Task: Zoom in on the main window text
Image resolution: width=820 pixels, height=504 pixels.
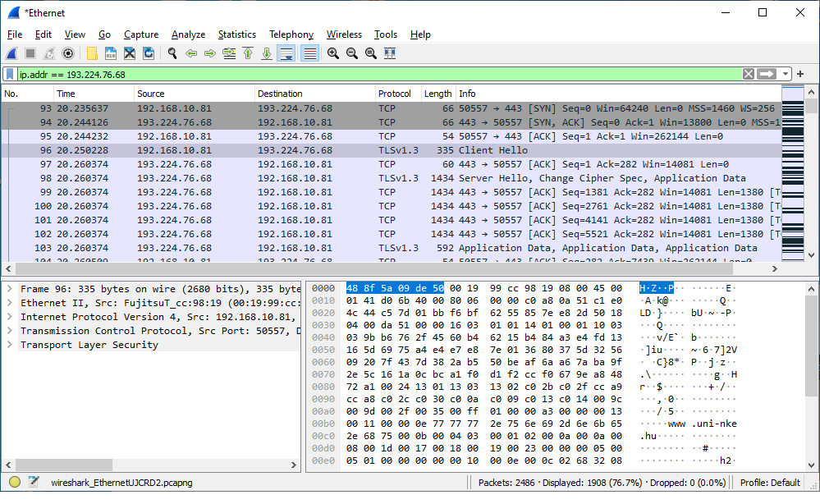Action: 333,53
